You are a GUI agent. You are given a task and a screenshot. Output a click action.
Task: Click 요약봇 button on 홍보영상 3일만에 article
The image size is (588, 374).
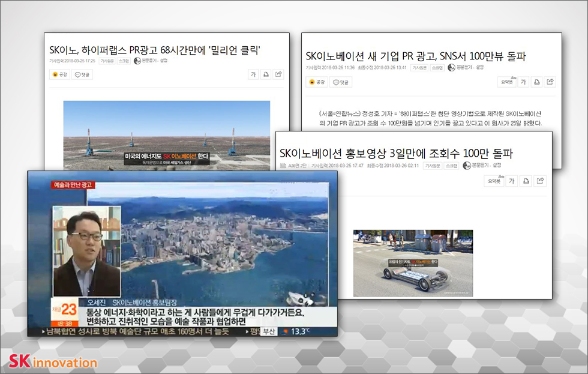(494, 181)
